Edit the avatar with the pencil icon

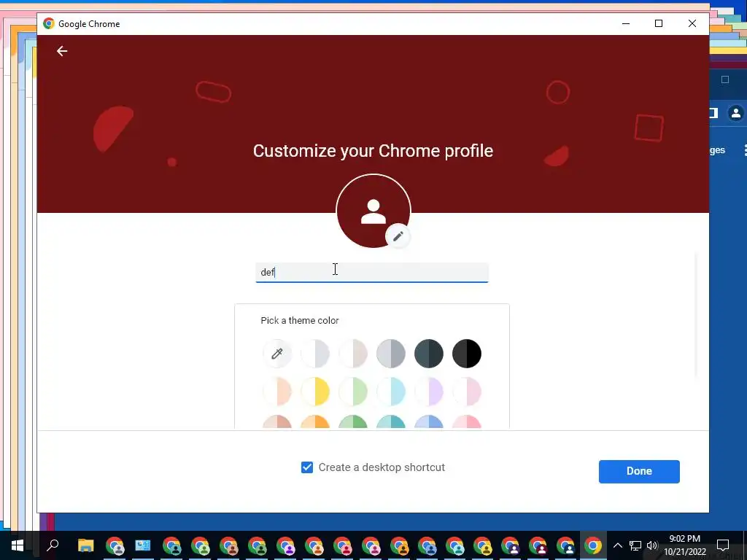(x=398, y=236)
